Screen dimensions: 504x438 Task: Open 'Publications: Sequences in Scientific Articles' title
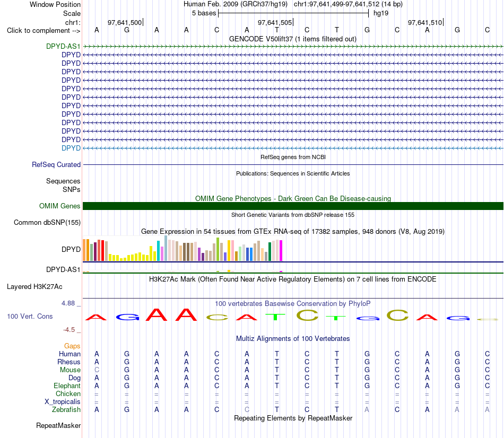293,173
